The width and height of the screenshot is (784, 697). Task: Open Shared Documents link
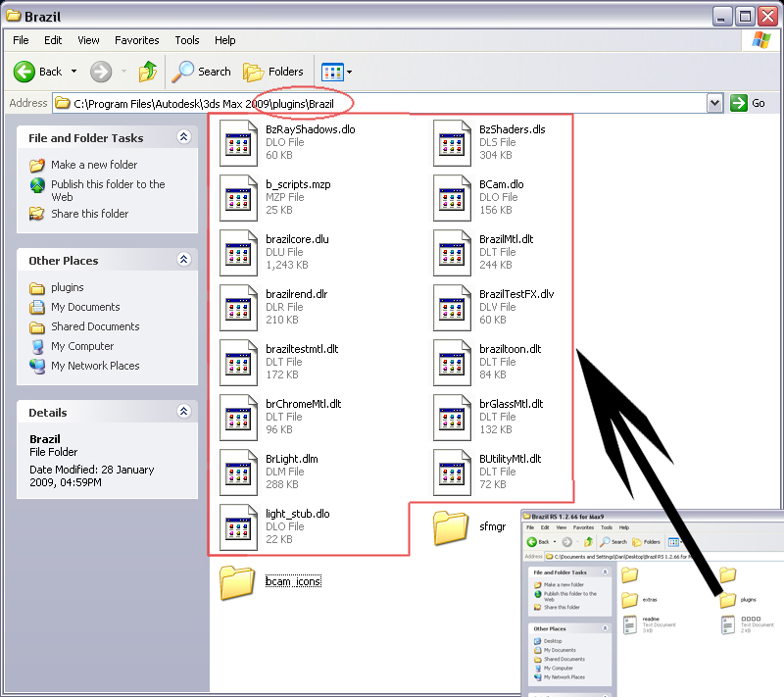[x=95, y=326]
